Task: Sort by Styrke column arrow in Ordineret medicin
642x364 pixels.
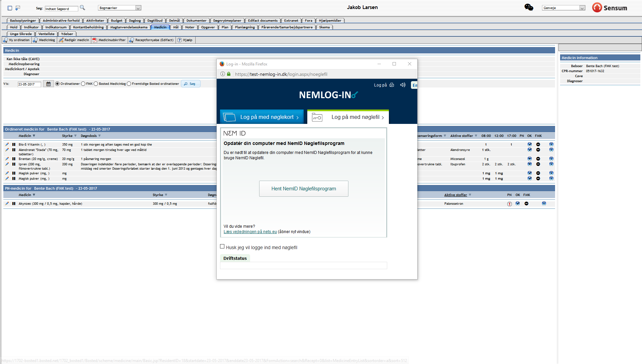Action: [x=75, y=136]
